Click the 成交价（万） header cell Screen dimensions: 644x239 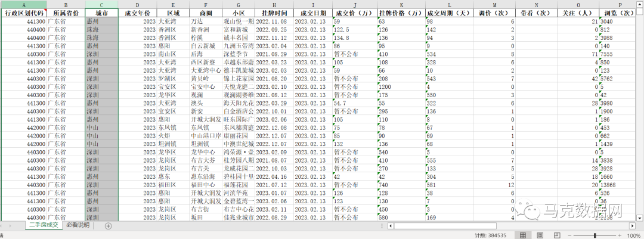click(355, 13)
